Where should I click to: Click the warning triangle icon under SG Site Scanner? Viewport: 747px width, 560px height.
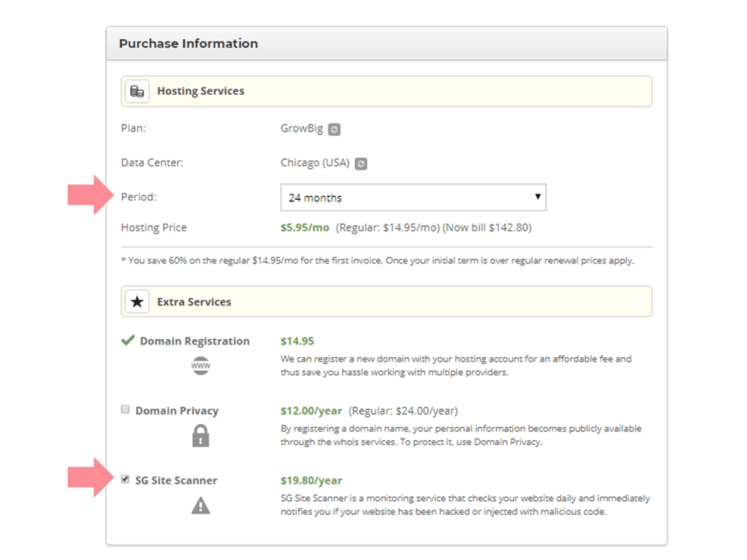(x=201, y=506)
